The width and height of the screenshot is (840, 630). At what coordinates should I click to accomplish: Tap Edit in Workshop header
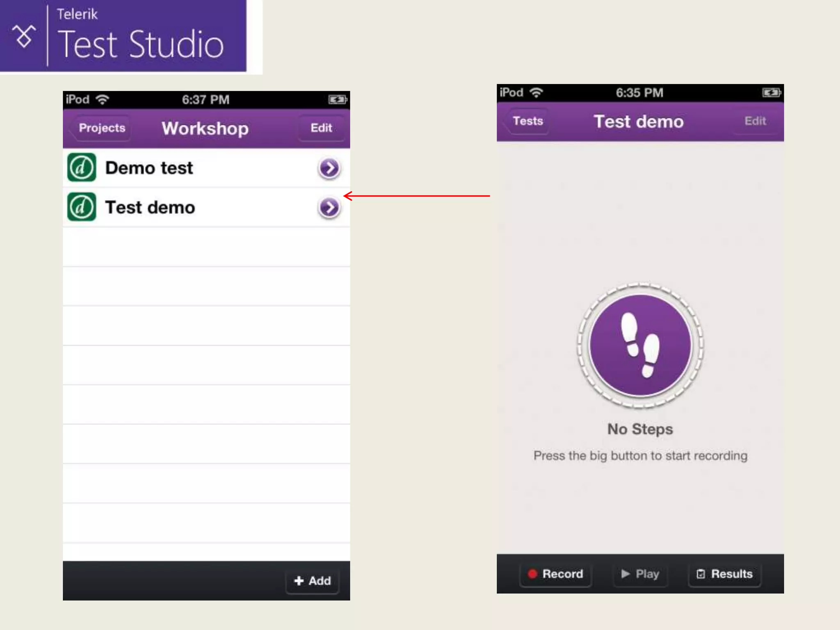pyautogui.click(x=321, y=128)
